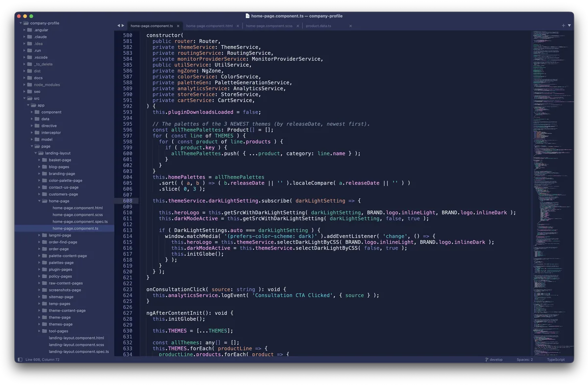Go to previous tab with left arrow
Image resolution: width=588 pixels, height=386 pixels.
[x=119, y=26]
